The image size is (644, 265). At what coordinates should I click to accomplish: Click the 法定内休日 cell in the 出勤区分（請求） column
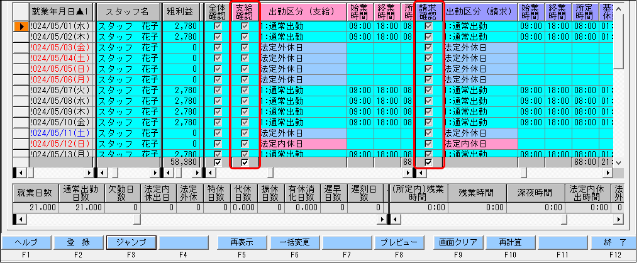(x=480, y=144)
